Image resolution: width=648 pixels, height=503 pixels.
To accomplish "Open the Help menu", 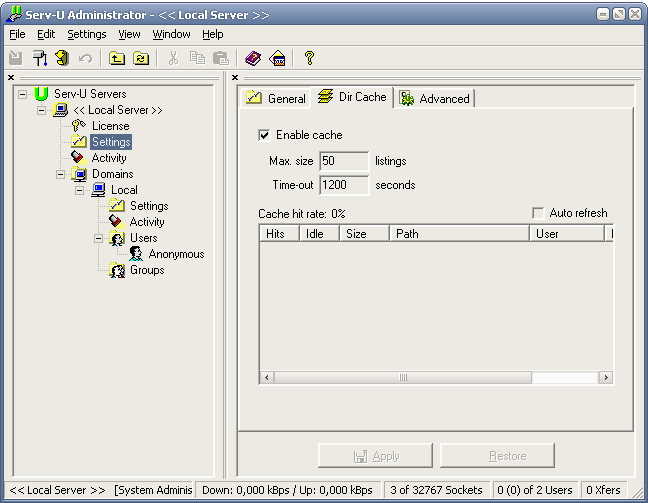I will pos(213,34).
